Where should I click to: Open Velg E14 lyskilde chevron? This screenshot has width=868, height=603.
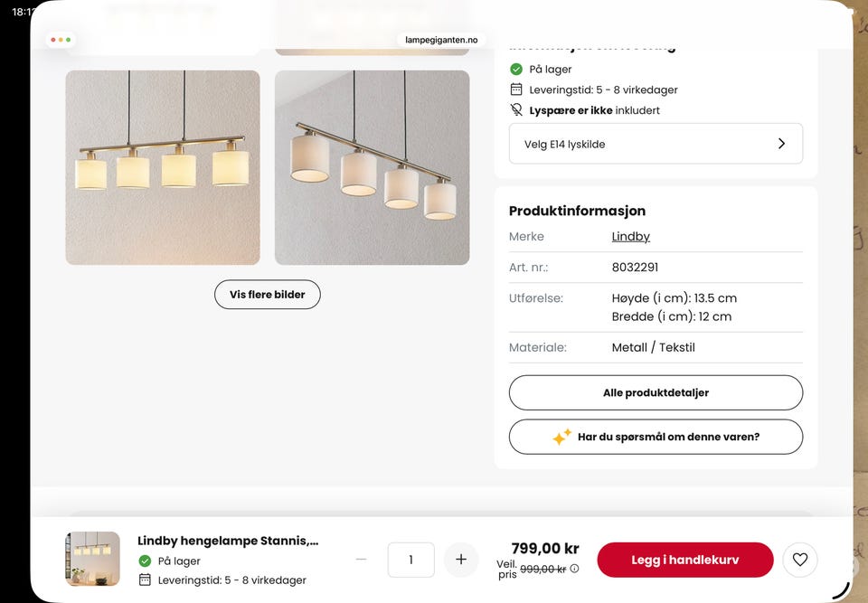(781, 144)
